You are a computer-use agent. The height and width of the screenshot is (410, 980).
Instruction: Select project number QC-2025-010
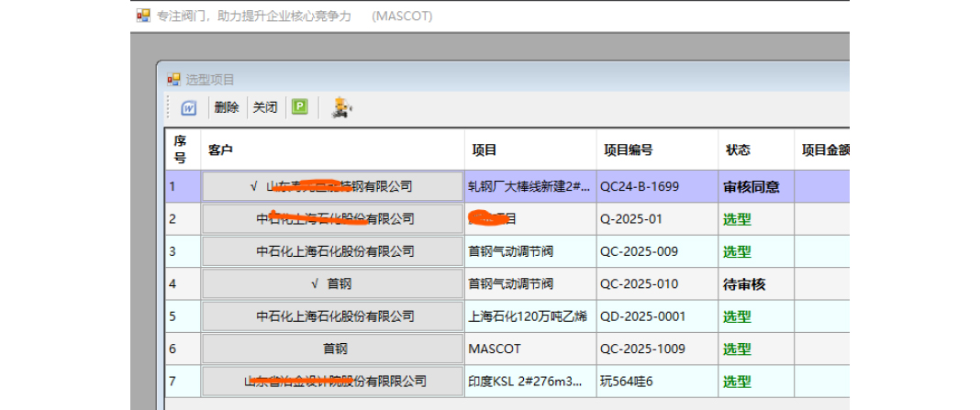click(x=658, y=283)
